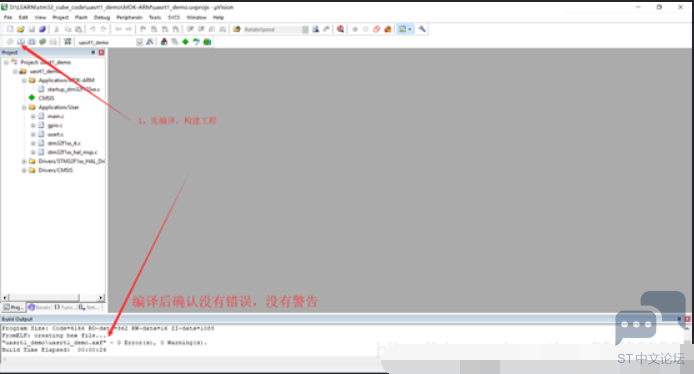Select stm32f1xx_it.c in project tree

tap(64, 143)
